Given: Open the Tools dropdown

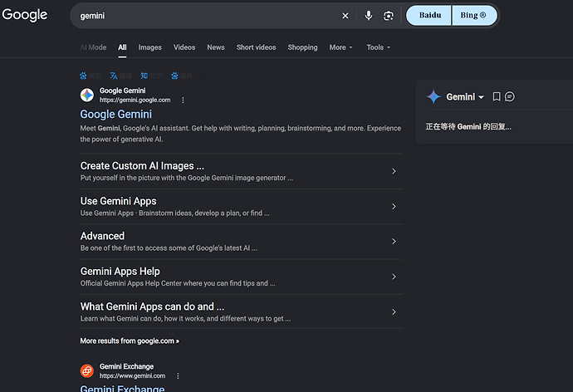Looking at the screenshot, I should pyautogui.click(x=378, y=47).
